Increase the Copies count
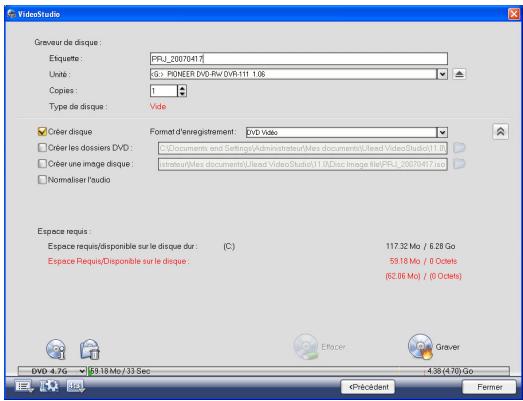The width and height of the screenshot is (523, 401). coord(182,88)
